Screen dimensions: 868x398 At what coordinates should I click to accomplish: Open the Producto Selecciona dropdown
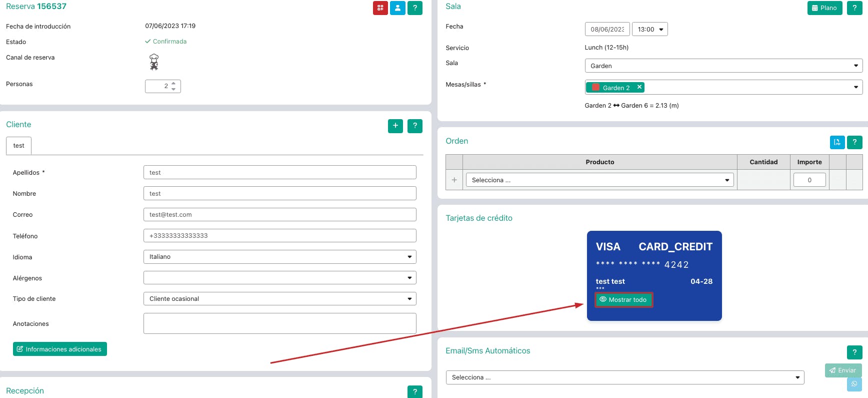pos(599,180)
